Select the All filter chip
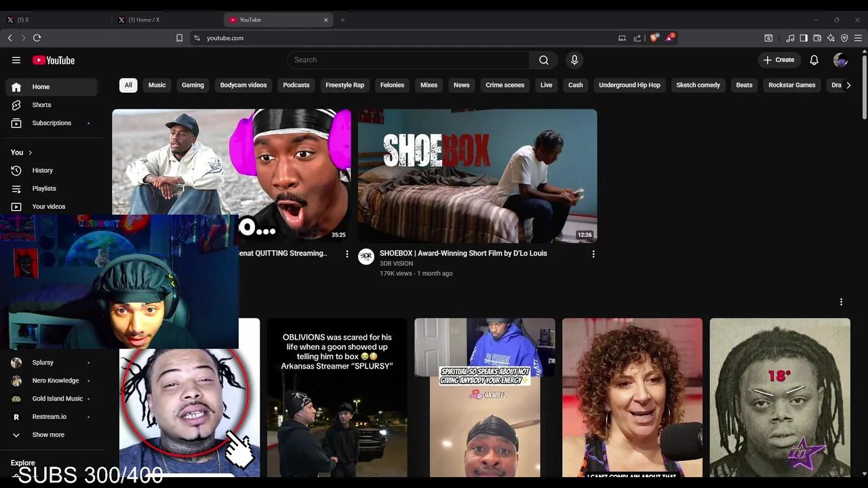The height and width of the screenshot is (488, 868). (128, 85)
